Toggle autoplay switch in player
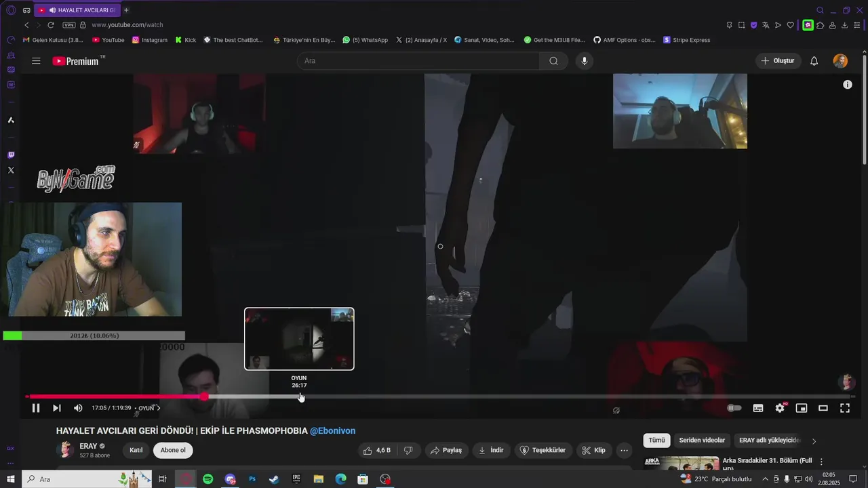The height and width of the screenshot is (488, 868). [x=734, y=408]
